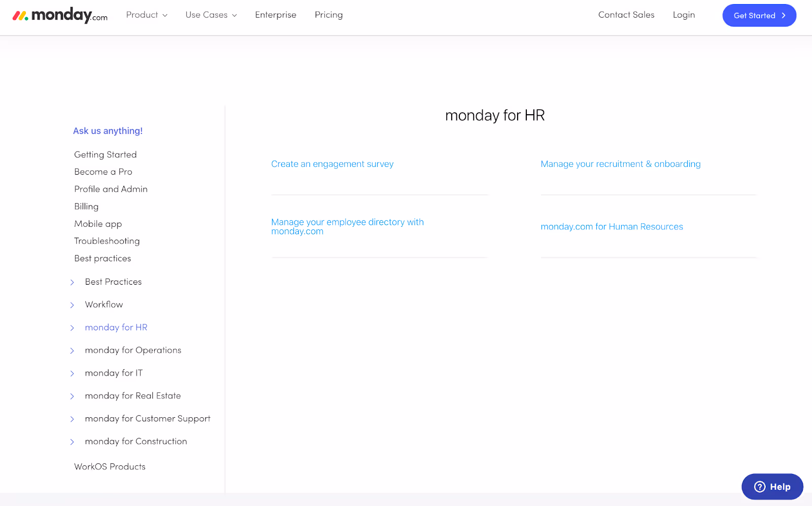Expand the monday for Construction chevron

tap(72, 442)
